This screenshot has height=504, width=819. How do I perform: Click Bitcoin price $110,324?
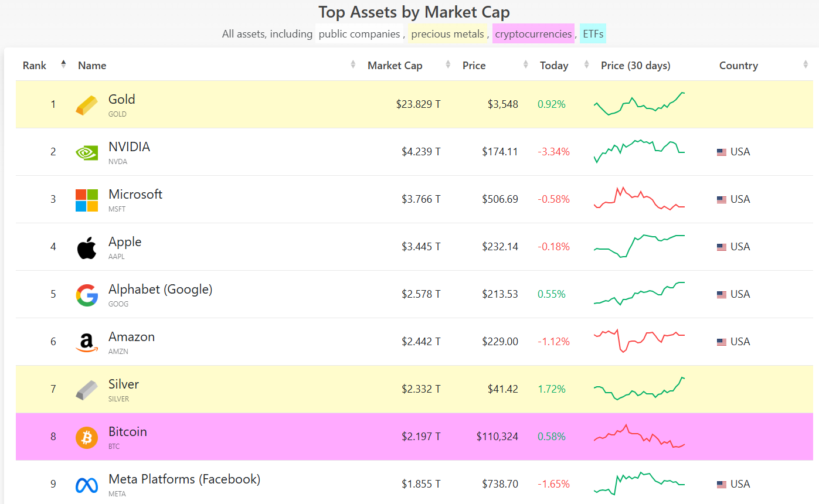tap(497, 437)
